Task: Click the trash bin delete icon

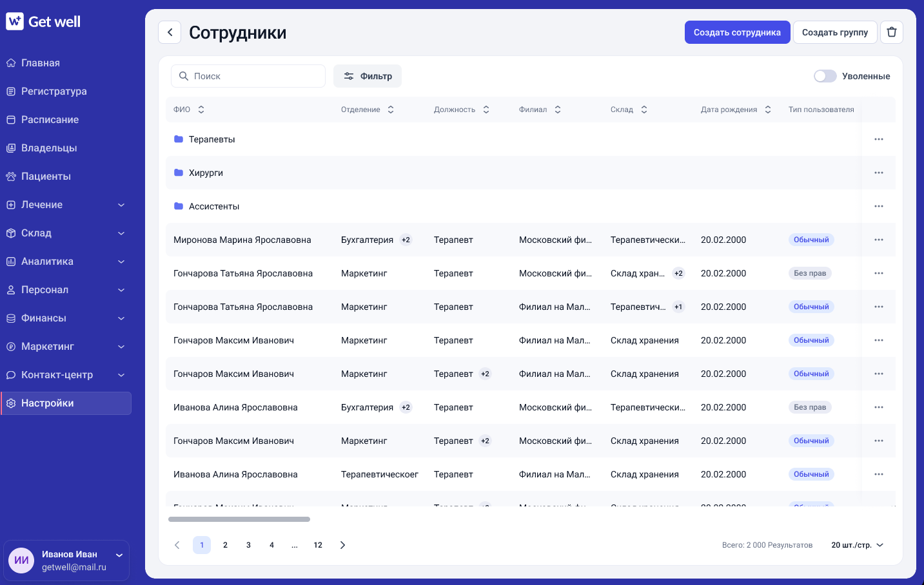Action: tap(892, 32)
